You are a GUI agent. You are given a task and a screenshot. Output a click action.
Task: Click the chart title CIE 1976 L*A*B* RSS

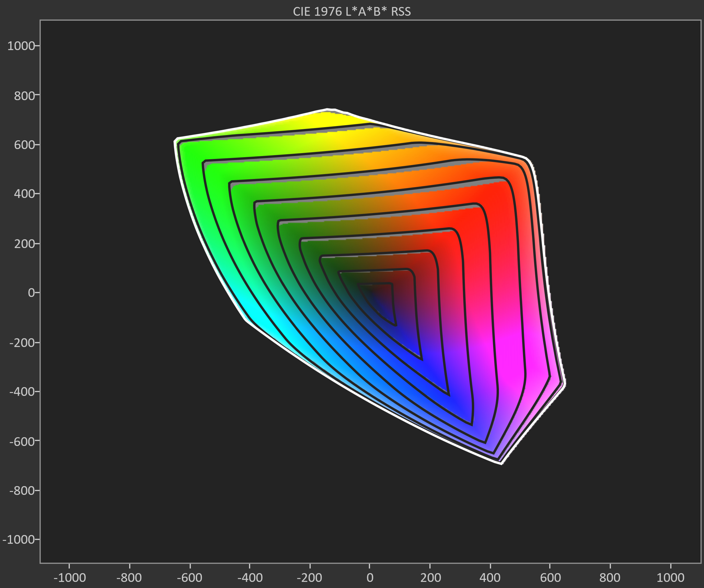pyautogui.click(x=352, y=11)
